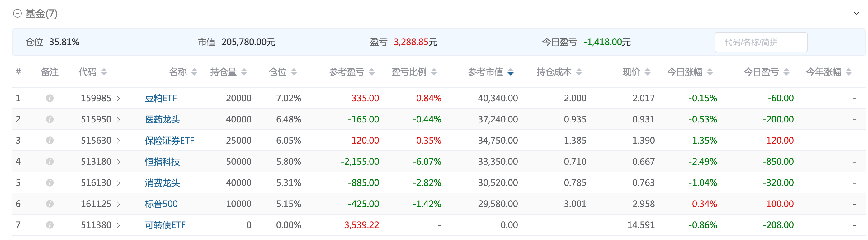Screen dimensions: 868x240
Task: Sort by 参考盈亏 column header
Action: click(x=347, y=72)
